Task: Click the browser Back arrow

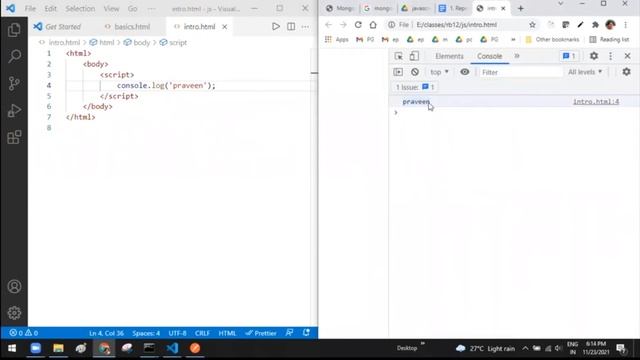Action: coord(329,25)
